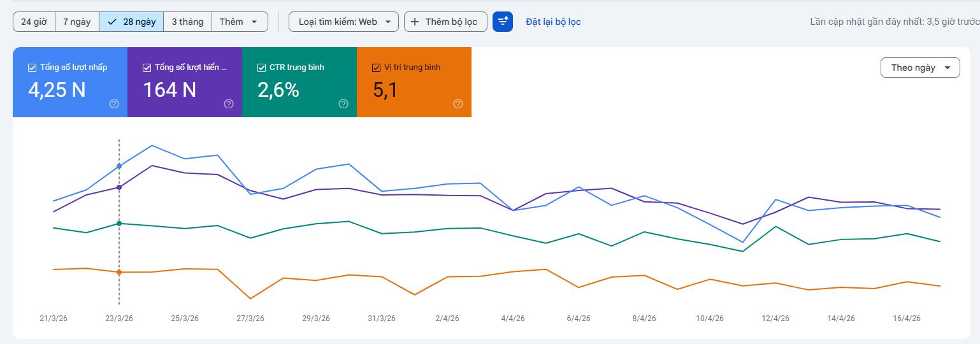
Task: Click the blue filter sparkle icon button
Action: (x=503, y=22)
